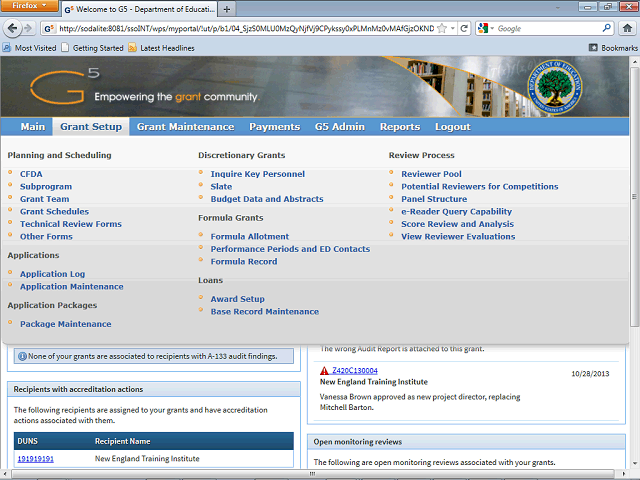Open the Latest Headlines bookmark
640x480 pixels.
(161, 48)
